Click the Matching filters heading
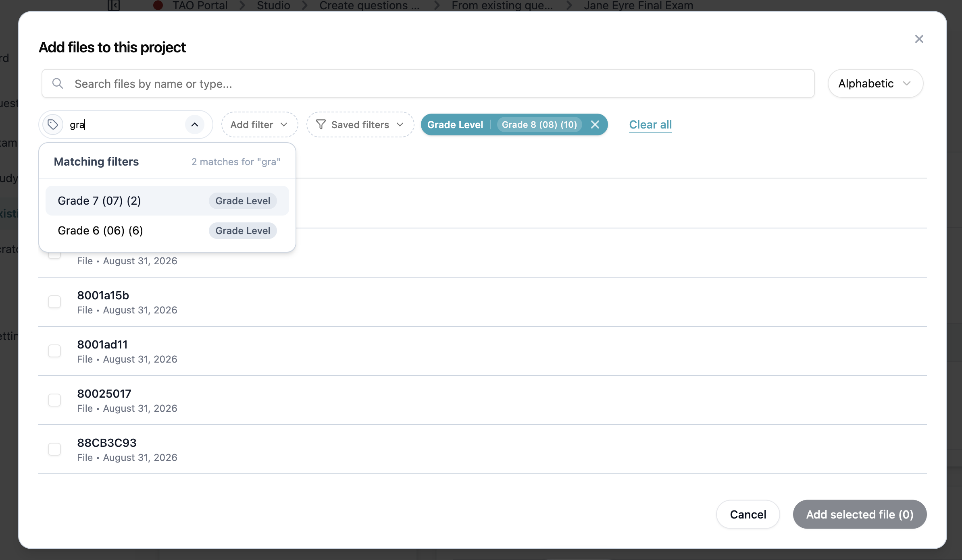The image size is (962, 560). (96, 162)
